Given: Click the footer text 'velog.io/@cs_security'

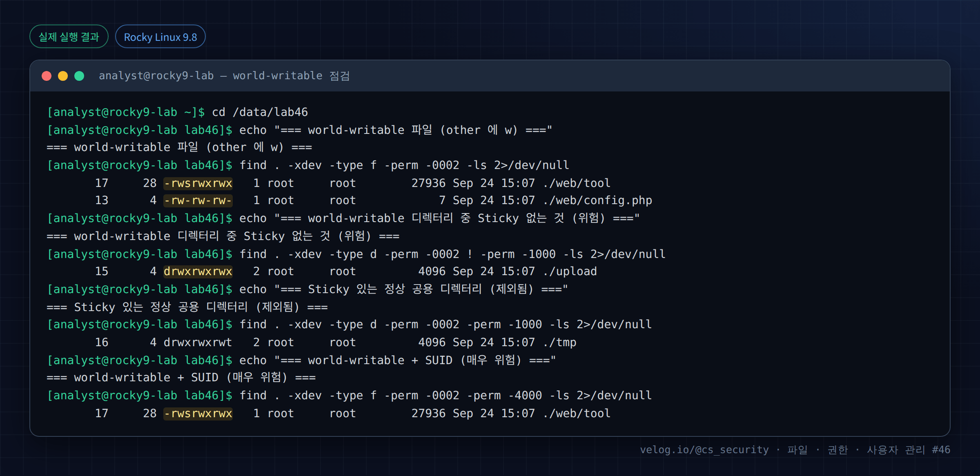Looking at the screenshot, I should point(704,450).
